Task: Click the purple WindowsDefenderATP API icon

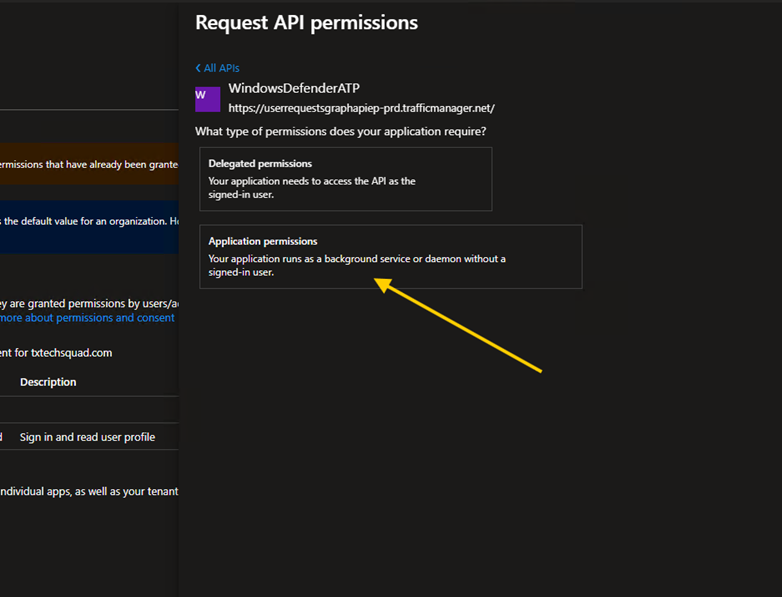Action: click(x=207, y=98)
